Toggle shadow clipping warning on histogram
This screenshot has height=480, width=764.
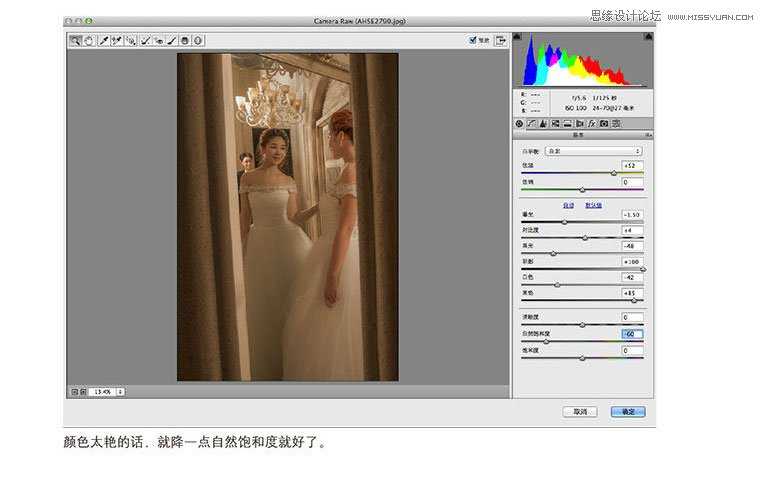pyautogui.click(x=517, y=37)
